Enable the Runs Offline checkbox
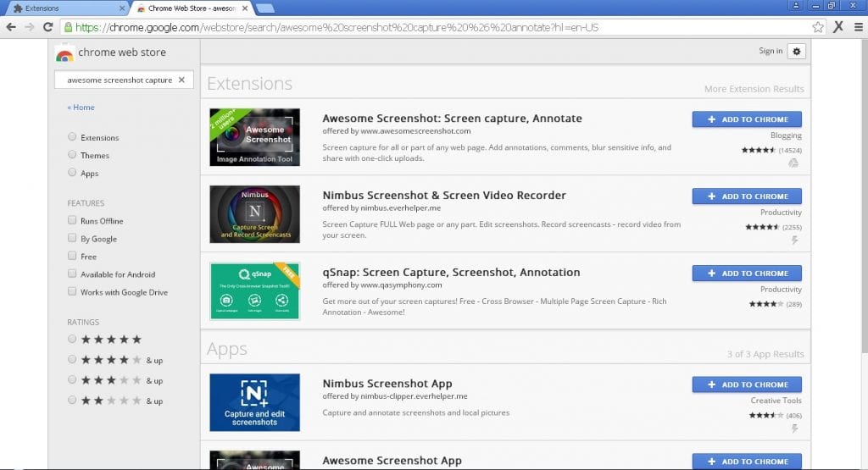The image size is (868, 470). coord(72,221)
